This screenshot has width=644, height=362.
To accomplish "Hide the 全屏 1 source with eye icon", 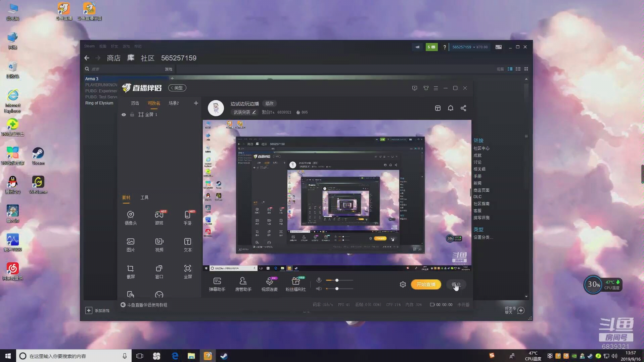I will tap(124, 115).
